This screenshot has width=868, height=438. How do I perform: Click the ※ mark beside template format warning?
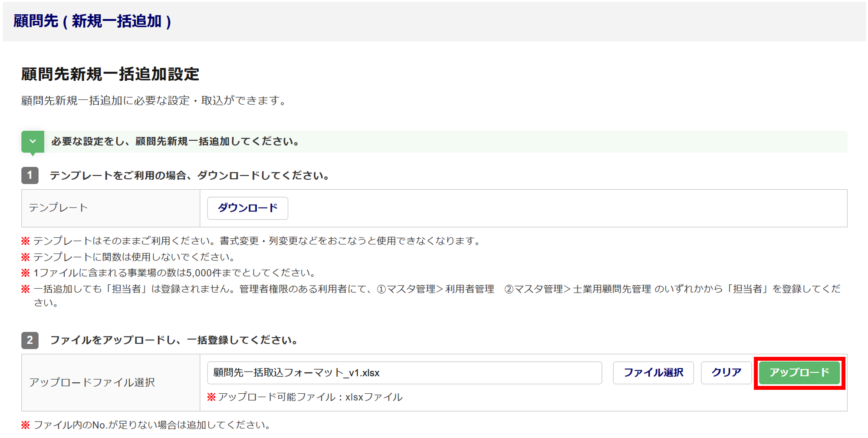(26, 241)
